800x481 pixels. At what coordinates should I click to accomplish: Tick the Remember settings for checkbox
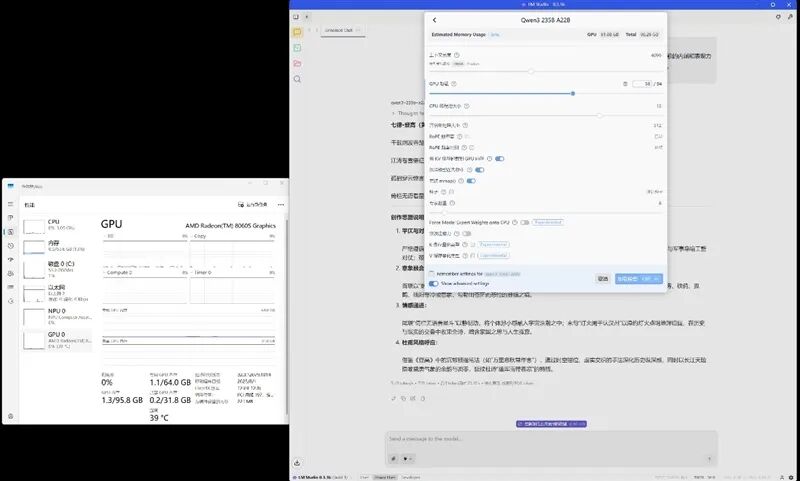[432, 274]
